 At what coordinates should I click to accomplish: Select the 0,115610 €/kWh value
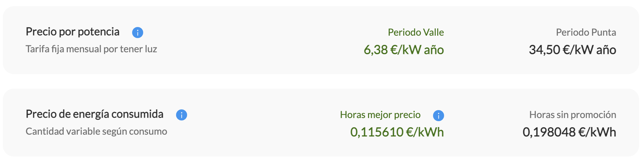pyautogui.click(x=397, y=132)
